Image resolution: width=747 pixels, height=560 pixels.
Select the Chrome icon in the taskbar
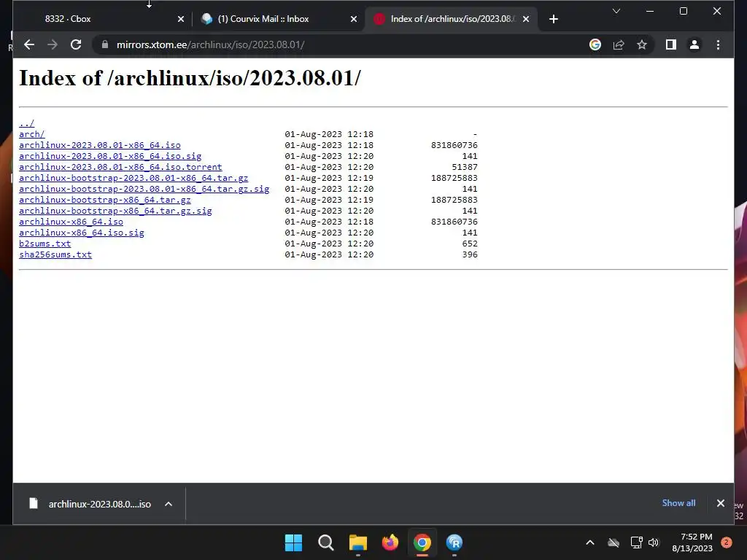click(x=422, y=542)
